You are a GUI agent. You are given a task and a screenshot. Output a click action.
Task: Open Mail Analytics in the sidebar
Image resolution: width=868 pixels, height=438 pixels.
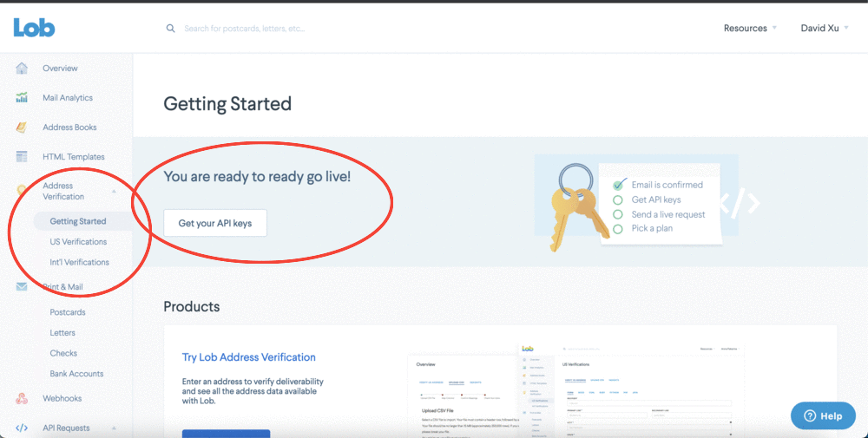tap(68, 98)
